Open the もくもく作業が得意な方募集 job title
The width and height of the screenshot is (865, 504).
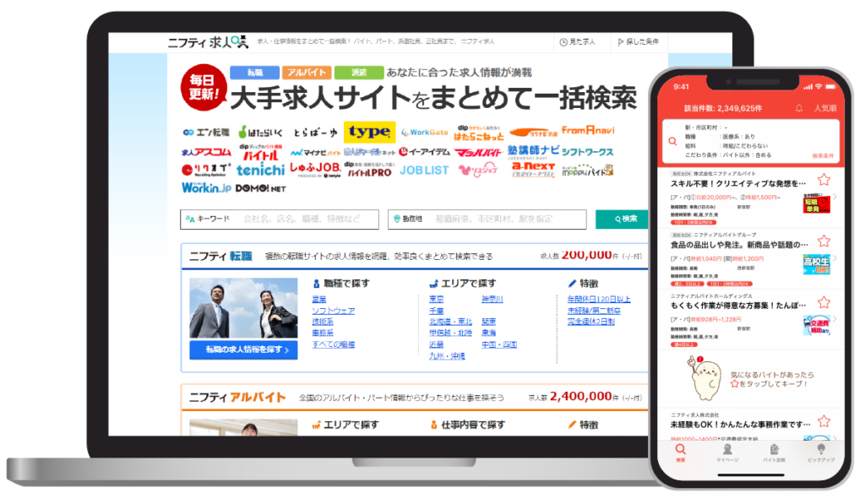(x=738, y=306)
